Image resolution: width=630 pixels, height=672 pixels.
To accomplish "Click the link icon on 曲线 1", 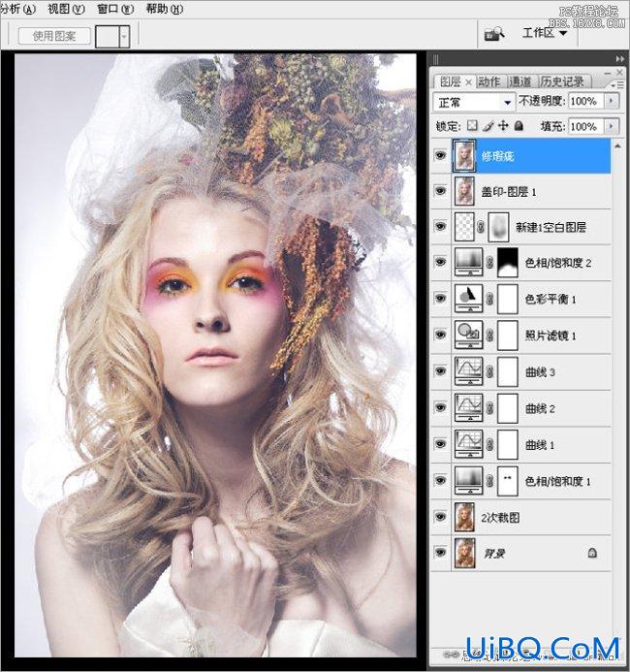I will tap(490, 444).
